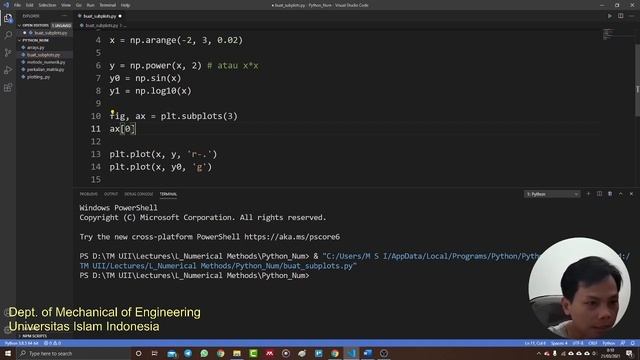This screenshot has width=640, height=360.
Task: Open the Source Control view
Action: [x=8, y=53]
